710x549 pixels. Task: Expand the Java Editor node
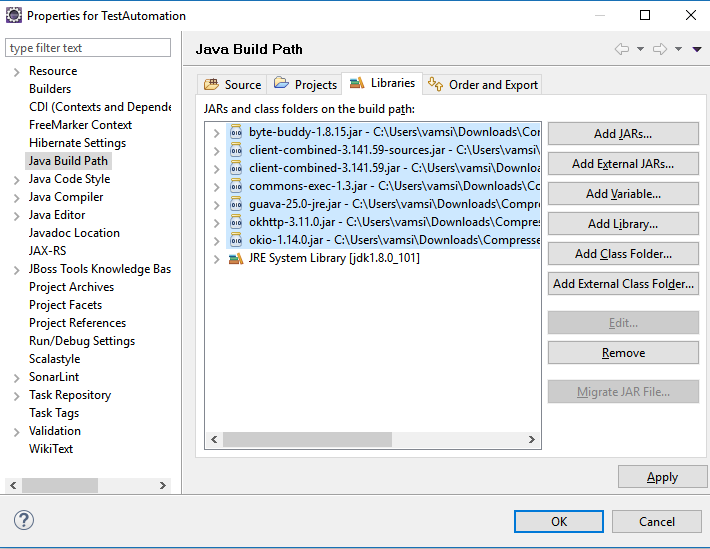pyautogui.click(x=16, y=216)
